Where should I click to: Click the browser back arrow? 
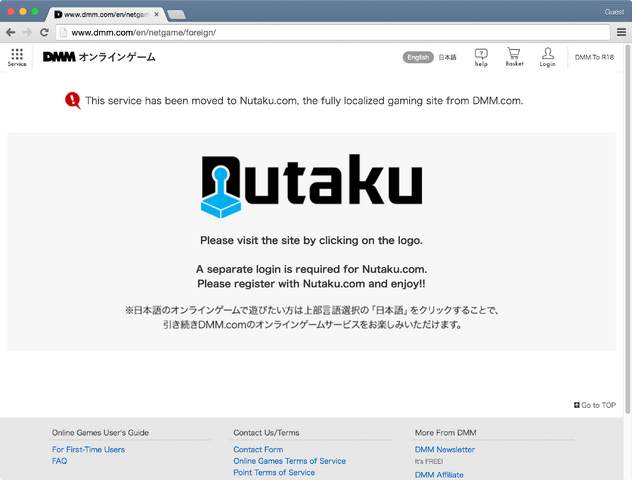point(11,32)
